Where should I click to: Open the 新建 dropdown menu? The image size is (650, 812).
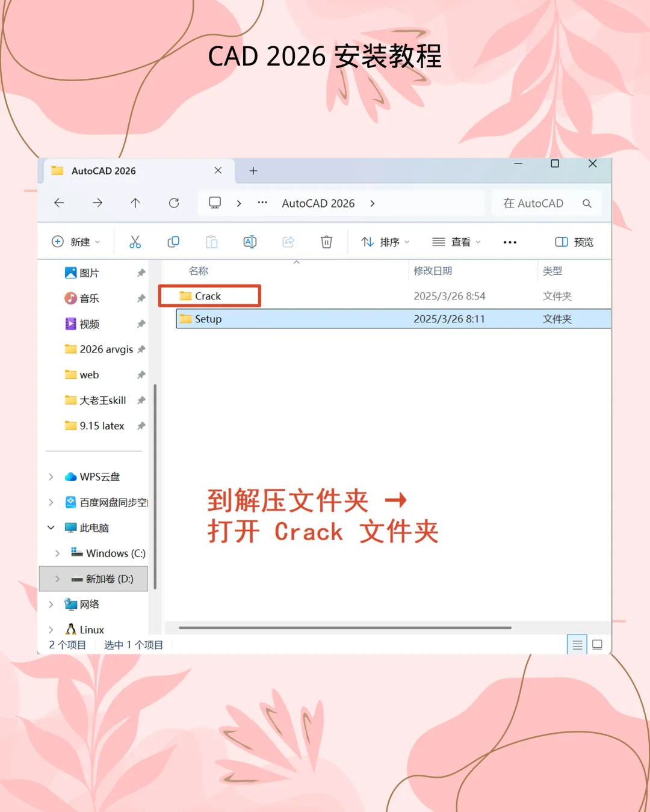(x=76, y=242)
